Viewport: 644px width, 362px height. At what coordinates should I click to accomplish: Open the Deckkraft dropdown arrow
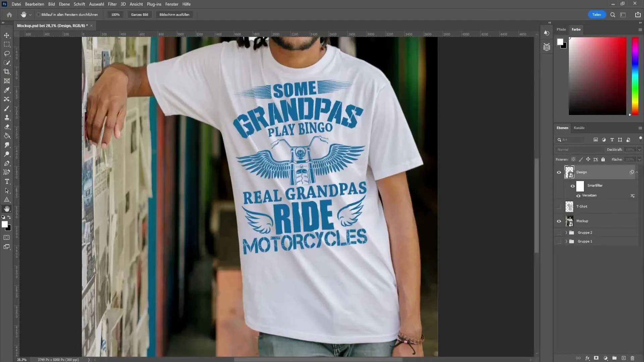point(639,149)
